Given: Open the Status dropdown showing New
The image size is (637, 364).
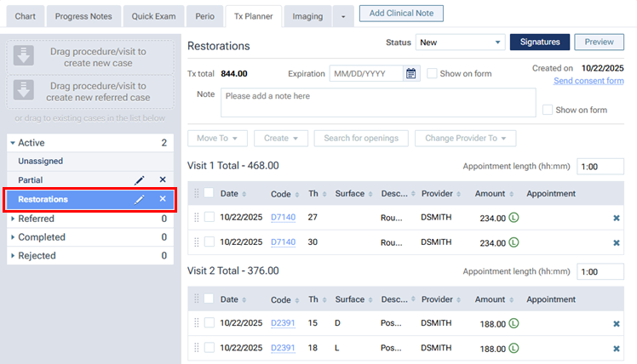Looking at the screenshot, I should pyautogui.click(x=460, y=43).
